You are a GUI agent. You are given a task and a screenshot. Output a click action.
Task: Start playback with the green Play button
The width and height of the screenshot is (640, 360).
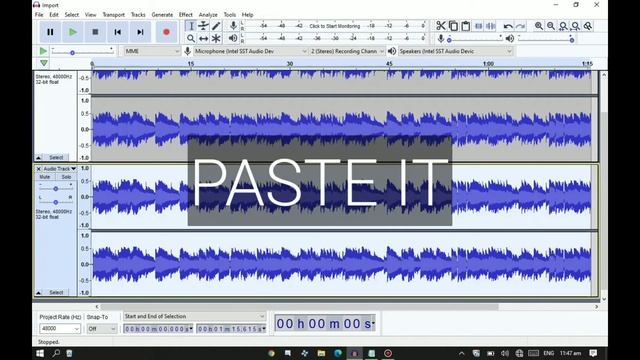tap(73, 32)
